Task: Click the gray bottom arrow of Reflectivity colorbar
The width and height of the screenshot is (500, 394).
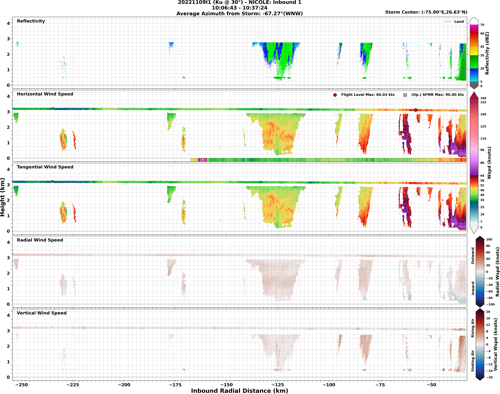Action: pyautogui.click(x=474, y=85)
